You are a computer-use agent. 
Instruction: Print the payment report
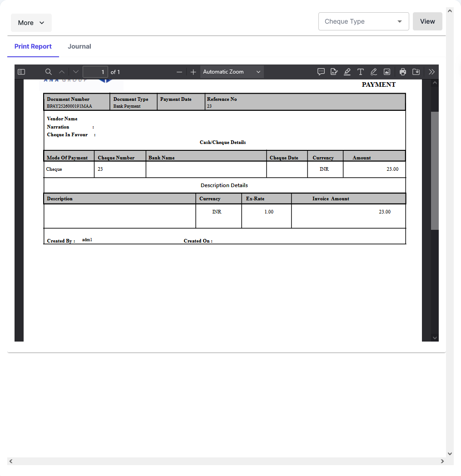tap(402, 72)
